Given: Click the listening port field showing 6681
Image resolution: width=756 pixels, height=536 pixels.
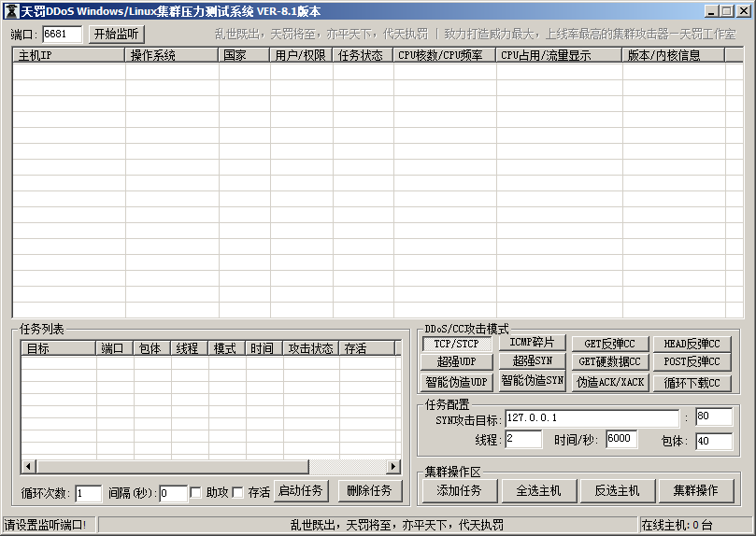Looking at the screenshot, I should [62, 34].
